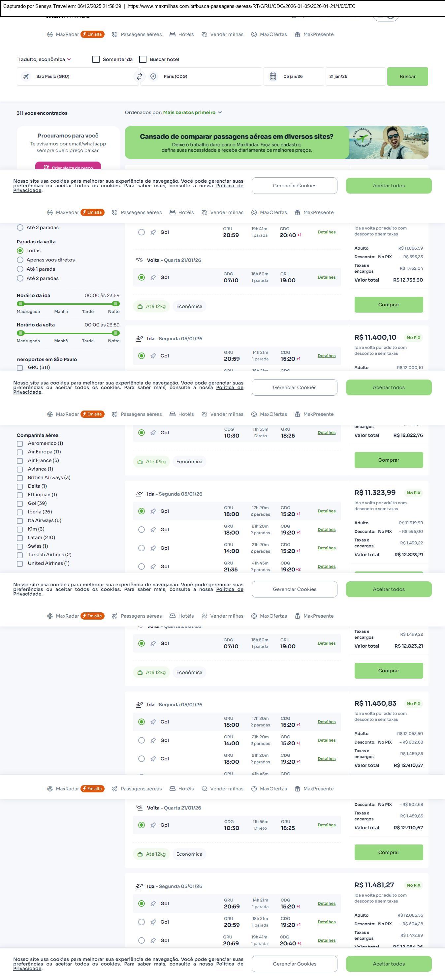Click the gift icon beside MaxPresente
Viewport: 445px width, 980px height.
click(298, 34)
